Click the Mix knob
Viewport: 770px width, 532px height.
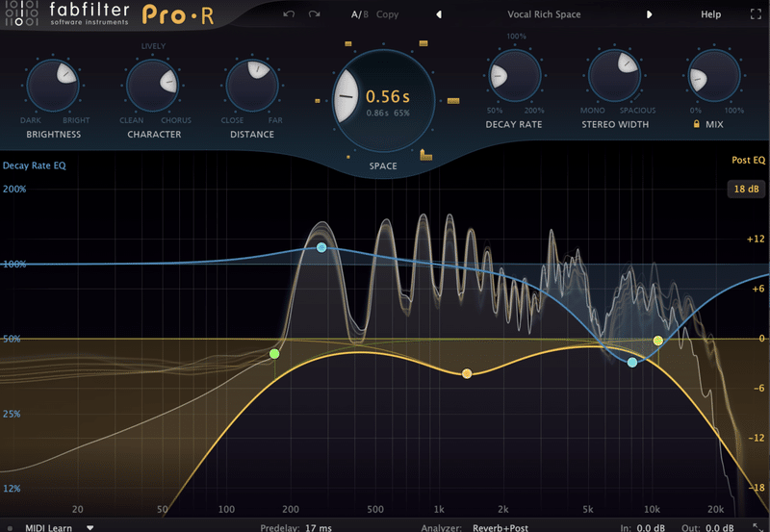713,76
